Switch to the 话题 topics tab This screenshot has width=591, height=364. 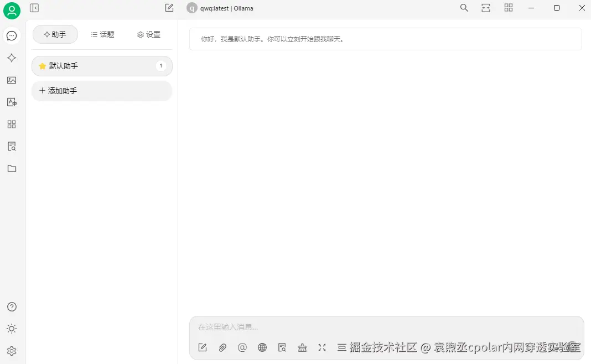[102, 34]
